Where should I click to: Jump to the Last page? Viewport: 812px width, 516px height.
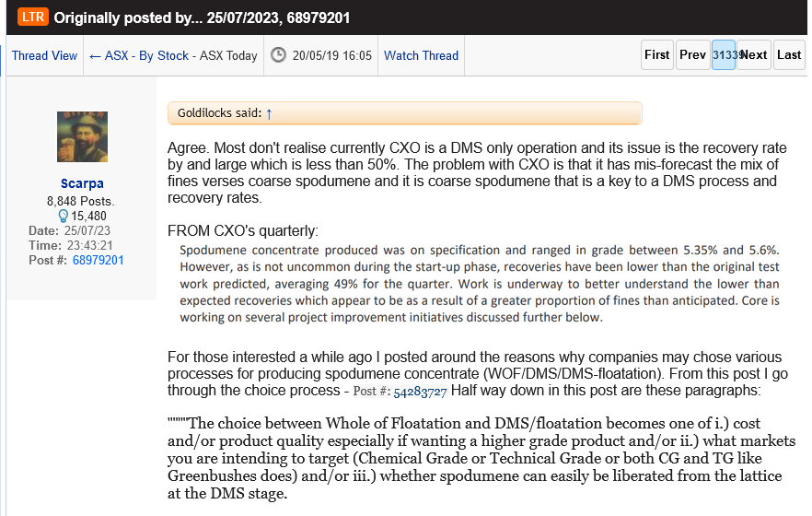tap(789, 55)
